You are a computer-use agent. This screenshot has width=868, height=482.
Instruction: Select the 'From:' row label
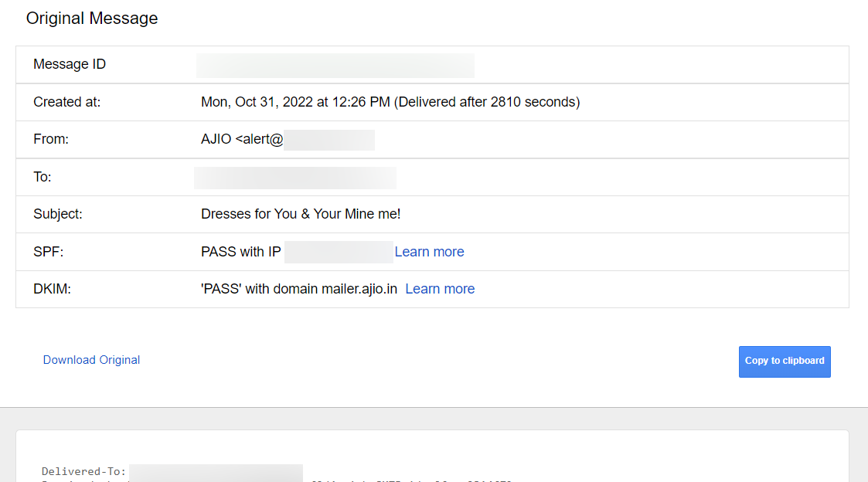point(51,140)
